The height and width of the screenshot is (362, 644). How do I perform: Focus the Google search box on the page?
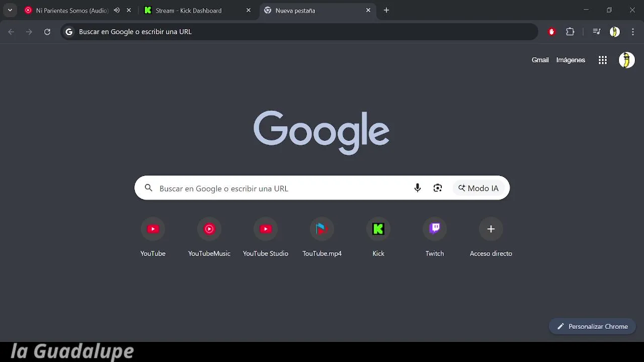click(x=322, y=188)
